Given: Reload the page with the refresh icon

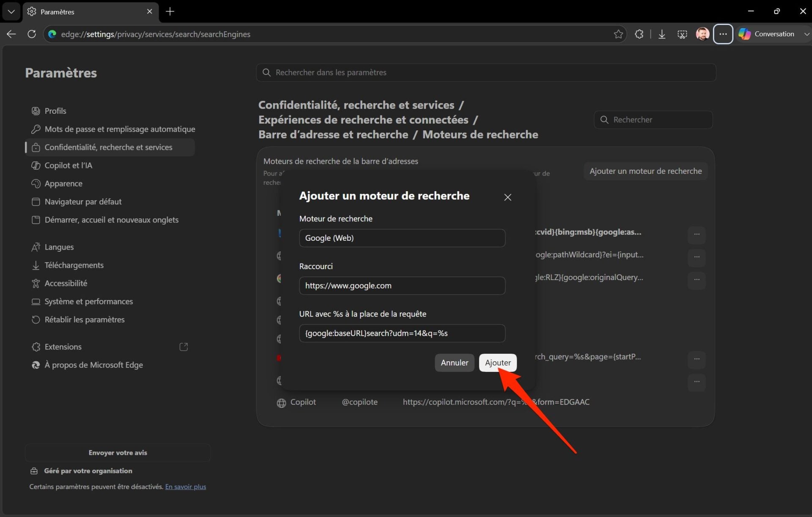Looking at the screenshot, I should 32,34.
